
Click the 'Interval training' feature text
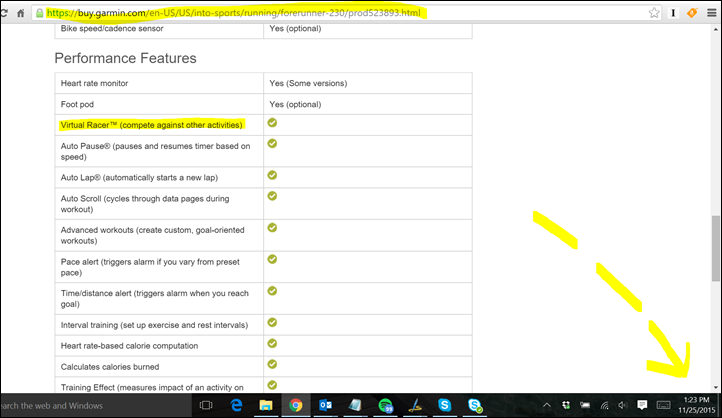pyautogui.click(x=154, y=325)
